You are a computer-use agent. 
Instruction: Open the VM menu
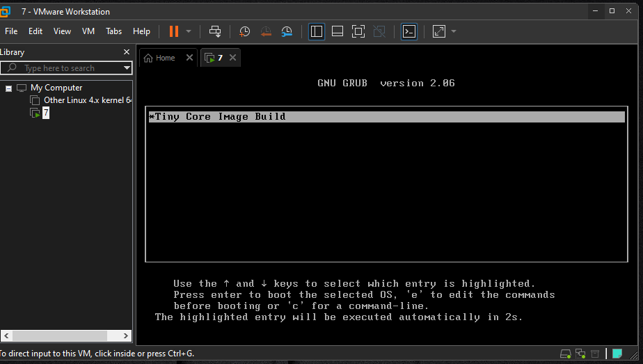(x=88, y=31)
